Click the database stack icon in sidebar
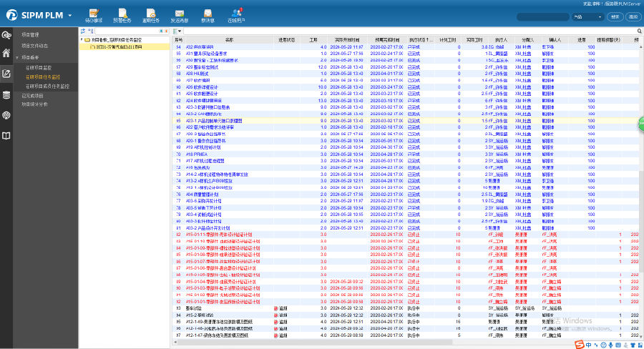 pyautogui.click(x=6, y=94)
